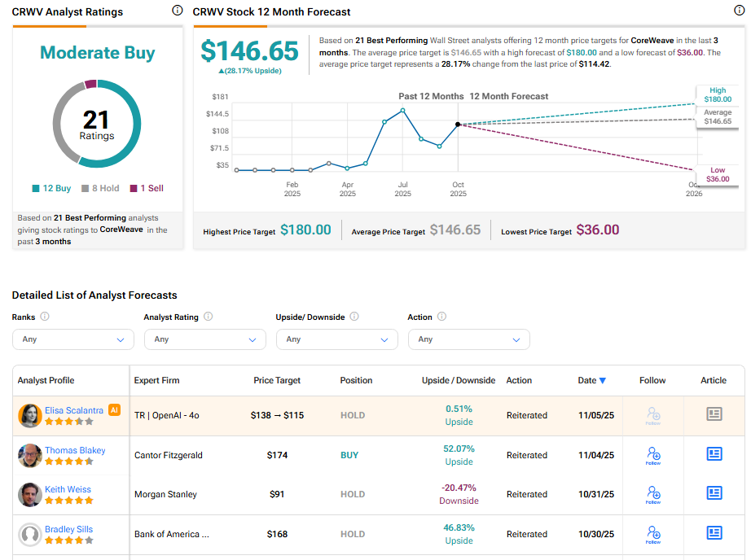
Task: Follow analyst Bradley Sills
Action: 652,534
